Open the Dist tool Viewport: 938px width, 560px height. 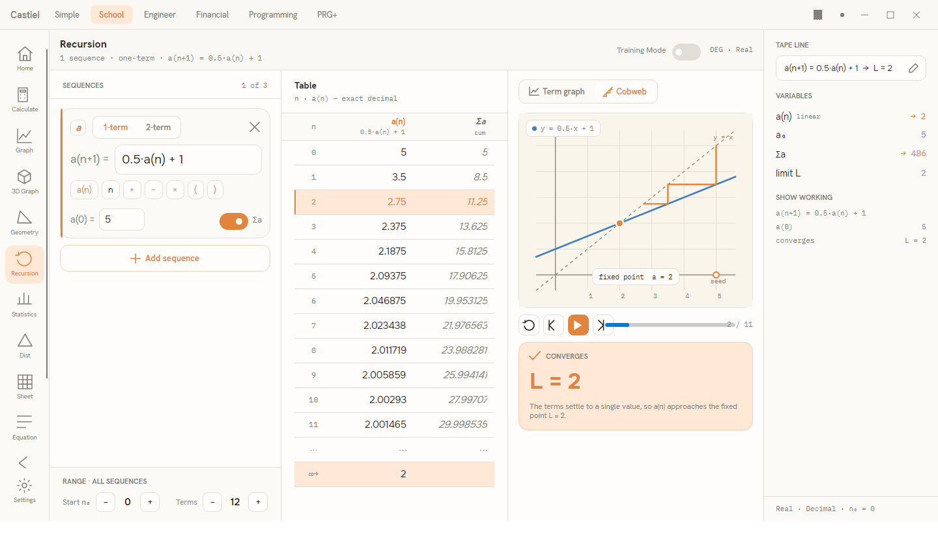[25, 346]
